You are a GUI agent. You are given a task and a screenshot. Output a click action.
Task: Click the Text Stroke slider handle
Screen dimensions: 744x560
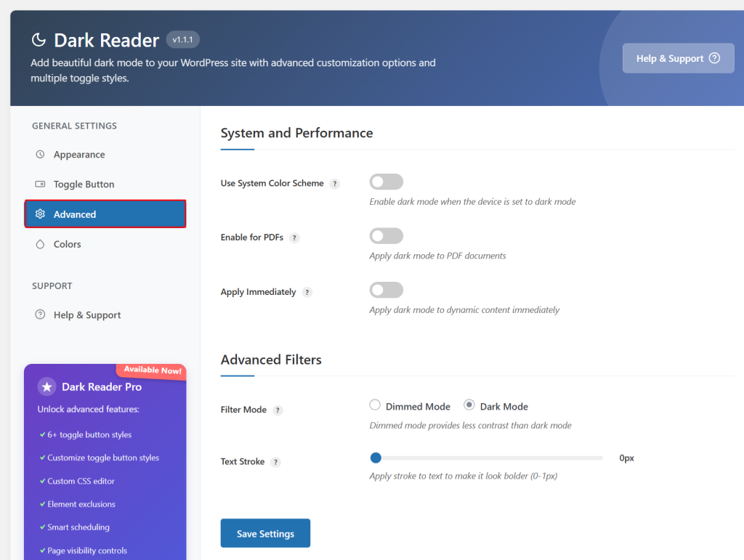376,458
